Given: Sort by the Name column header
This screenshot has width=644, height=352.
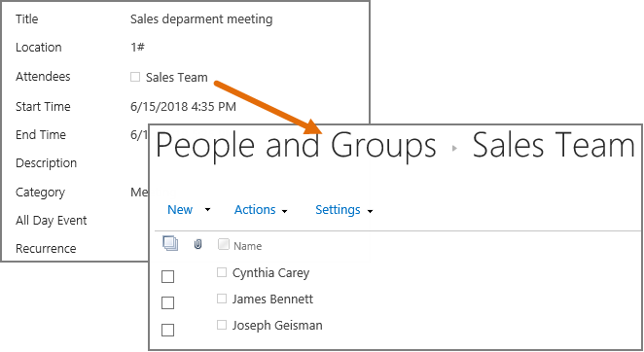Looking at the screenshot, I should [x=248, y=246].
